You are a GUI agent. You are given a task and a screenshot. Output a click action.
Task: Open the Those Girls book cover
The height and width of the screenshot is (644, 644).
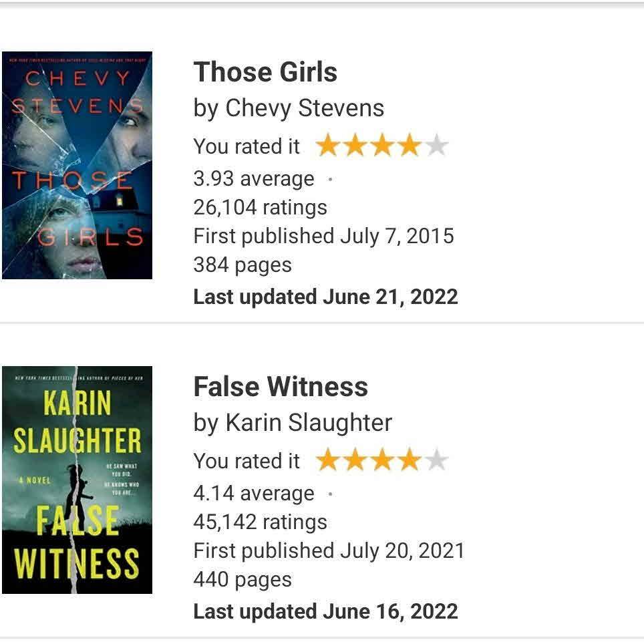[77, 165]
